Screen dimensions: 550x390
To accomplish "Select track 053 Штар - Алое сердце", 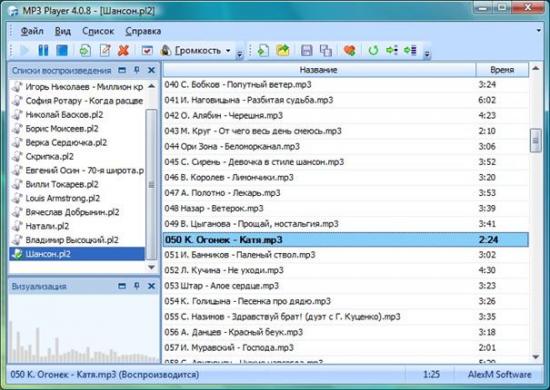I will [x=346, y=285].
